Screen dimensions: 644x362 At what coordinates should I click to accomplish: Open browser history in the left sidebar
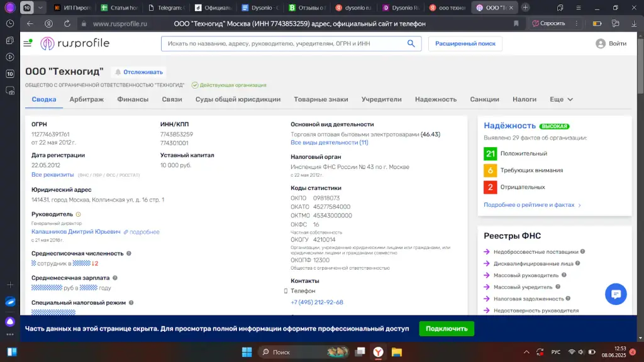coord(10,24)
